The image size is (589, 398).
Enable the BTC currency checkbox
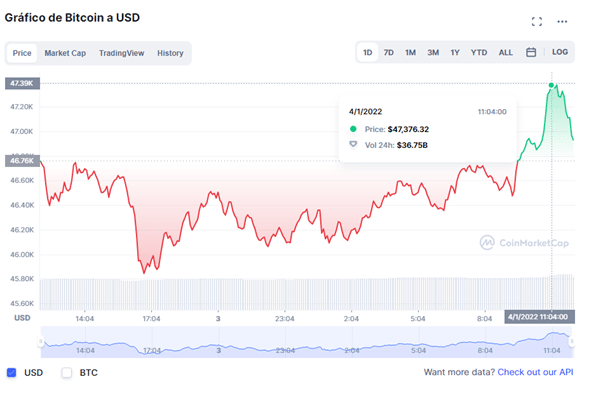[x=66, y=372]
